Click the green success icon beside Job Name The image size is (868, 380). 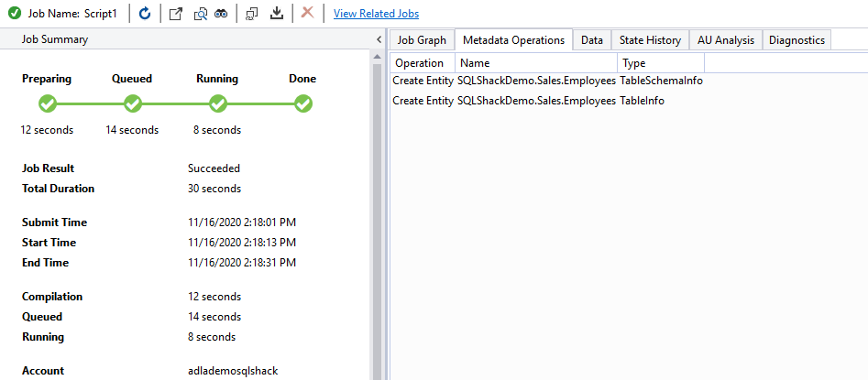coord(15,13)
